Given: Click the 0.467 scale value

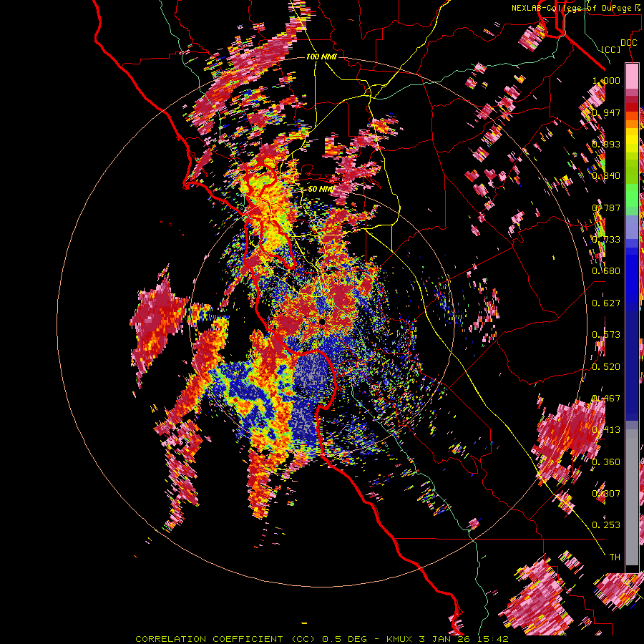Looking at the screenshot, I should pyautogui.click(x=606, y=399).
